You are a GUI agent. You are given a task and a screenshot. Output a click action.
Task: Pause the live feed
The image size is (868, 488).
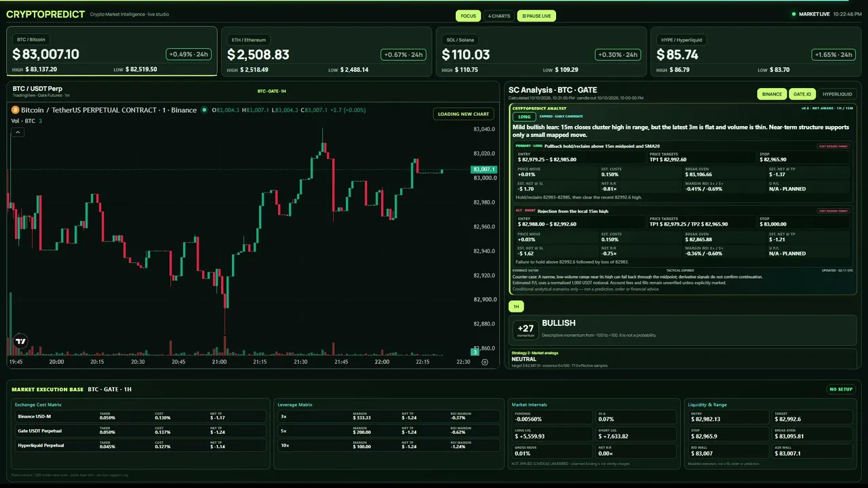pyautogui.click(x=536, y=16)
